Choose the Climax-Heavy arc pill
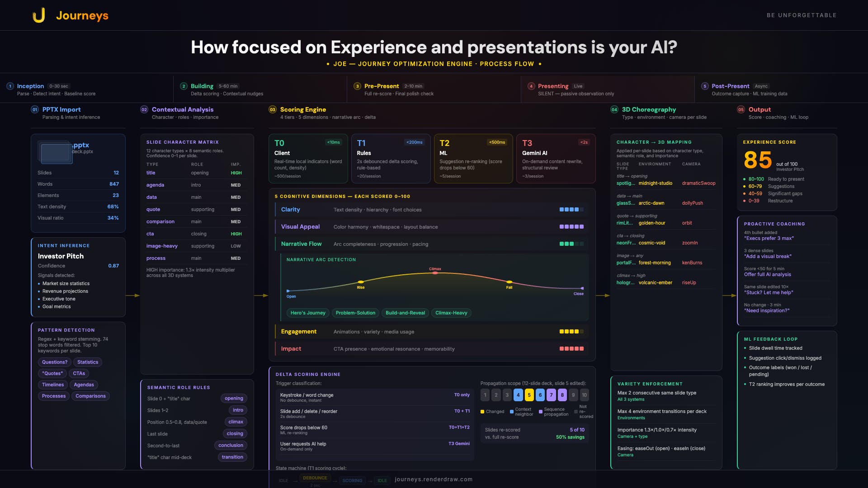Image resolution: width=868 pixels, height=488 pixels. tap(451, 313)
